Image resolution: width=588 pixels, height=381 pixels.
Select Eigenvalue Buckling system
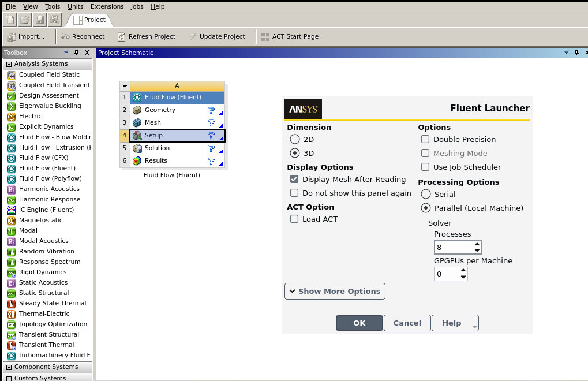tap(50, 106)
